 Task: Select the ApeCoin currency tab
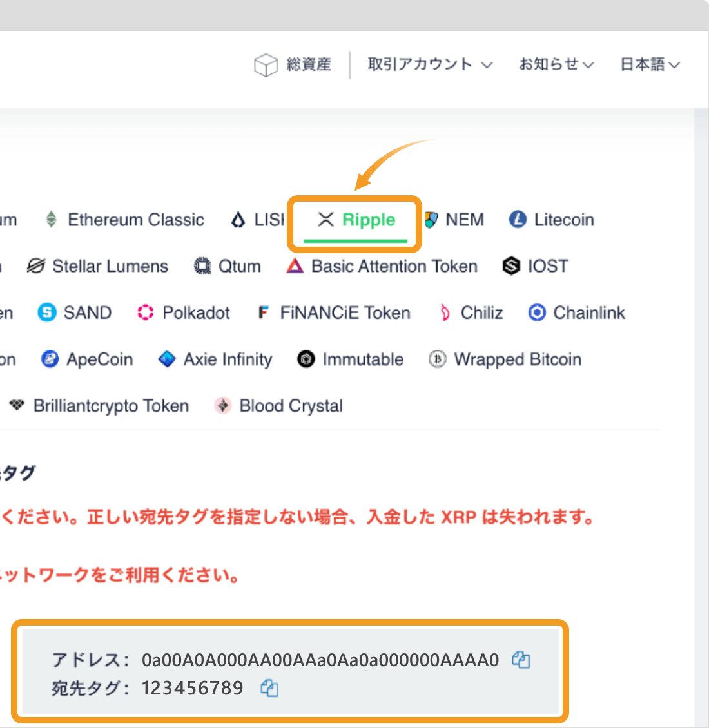(x=87, y=359)
